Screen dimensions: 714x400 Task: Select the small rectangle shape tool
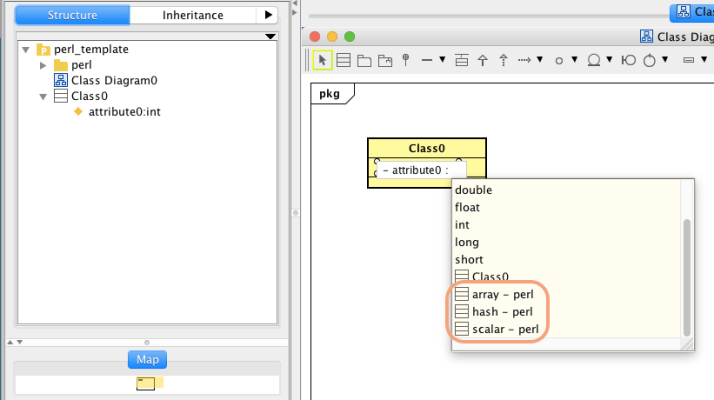pyautogui.click(x=688, y=60)
